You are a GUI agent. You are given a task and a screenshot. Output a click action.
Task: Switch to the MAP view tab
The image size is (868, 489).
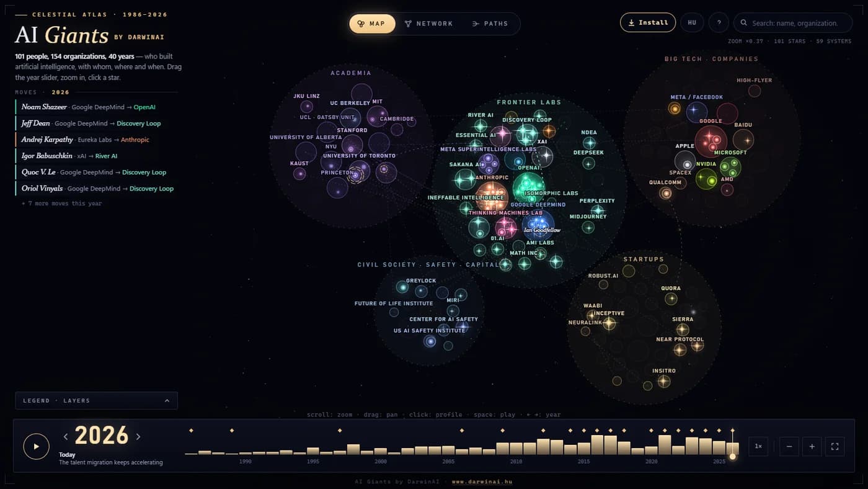pyautogui.click(x=372, y=24)
